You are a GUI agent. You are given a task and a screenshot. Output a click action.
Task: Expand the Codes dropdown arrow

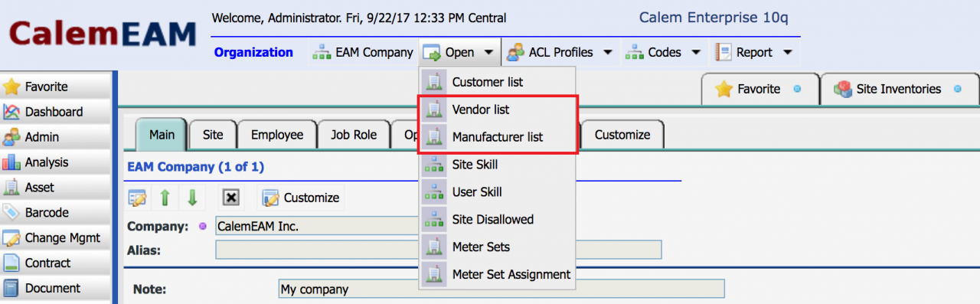click(x=696, y=53)
